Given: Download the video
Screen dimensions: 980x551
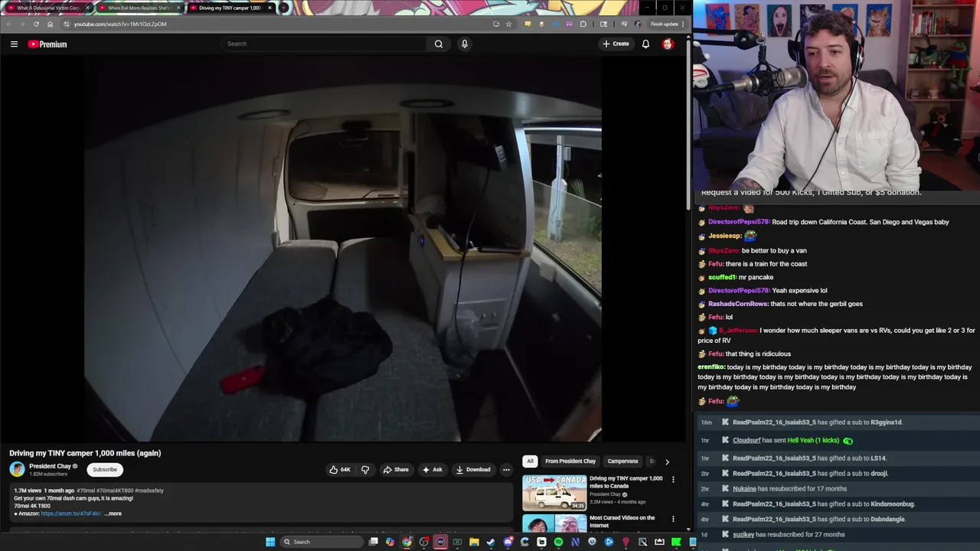Looking at the screenshot, I should tap(472, 470).
